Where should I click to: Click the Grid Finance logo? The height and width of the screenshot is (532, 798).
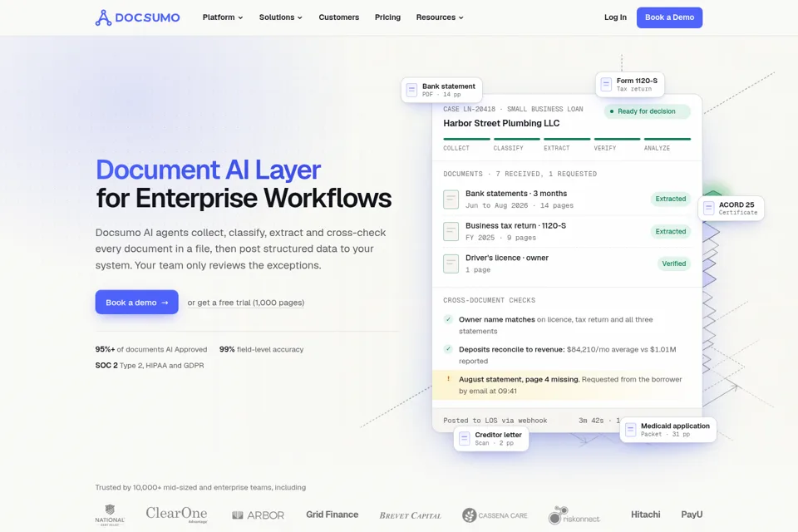[332, 515]
